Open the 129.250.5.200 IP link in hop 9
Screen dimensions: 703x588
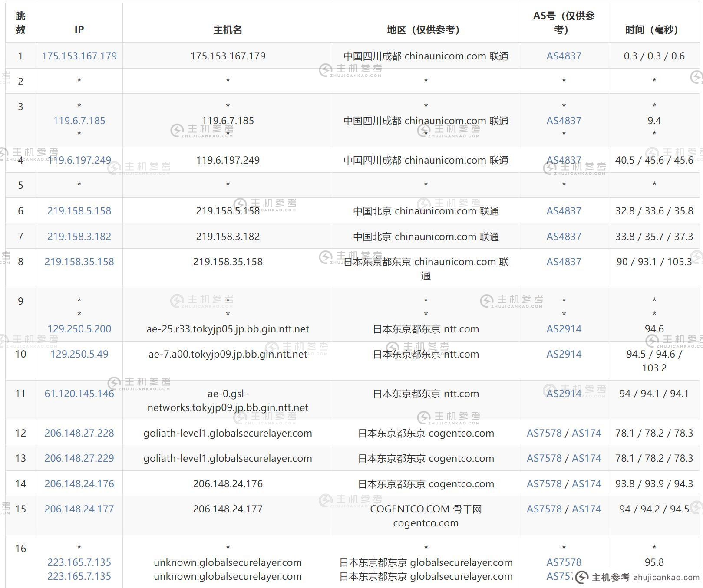click(x=79, y=329)
